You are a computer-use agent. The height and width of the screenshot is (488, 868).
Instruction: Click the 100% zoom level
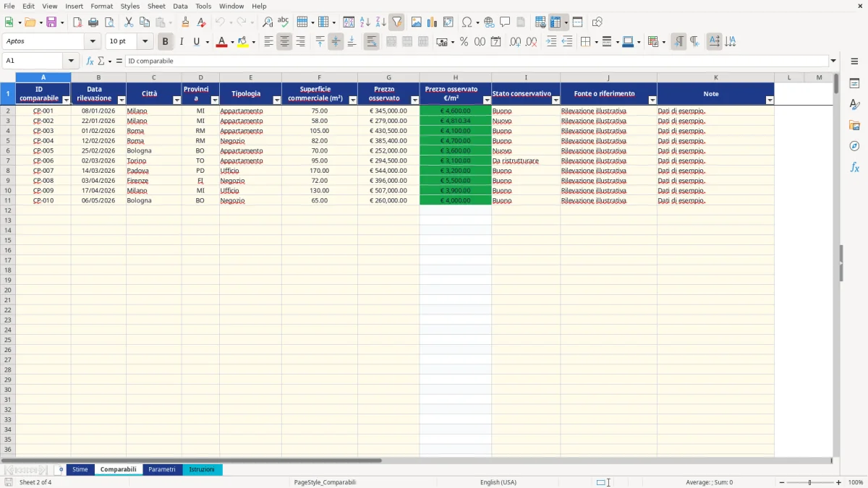[x=856, y=482]
